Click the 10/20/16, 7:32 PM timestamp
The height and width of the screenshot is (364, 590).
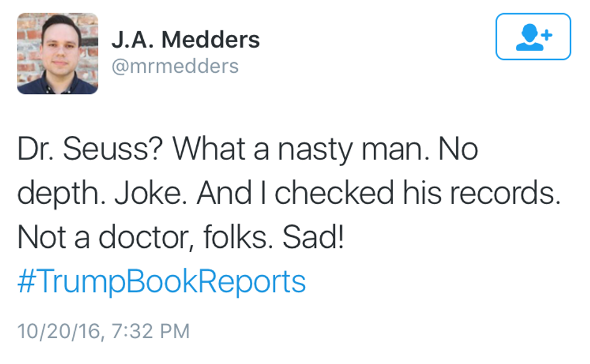click(103, 330)
